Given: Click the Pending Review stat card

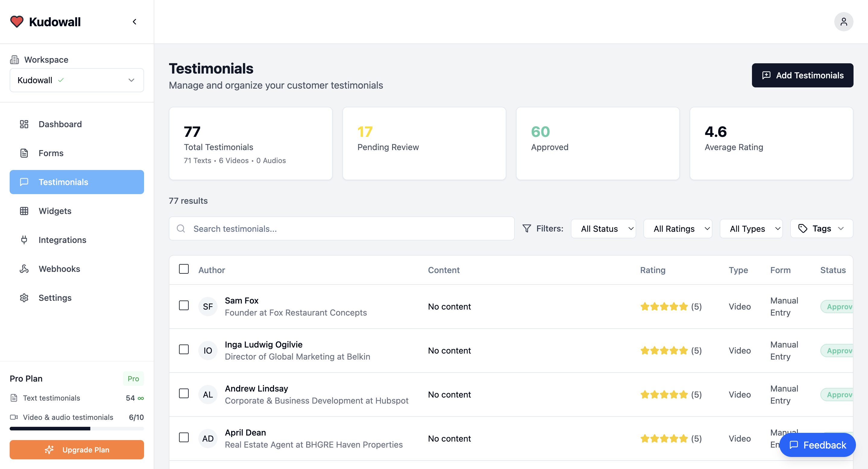Looking at the screenshot, I should point(424,143).
